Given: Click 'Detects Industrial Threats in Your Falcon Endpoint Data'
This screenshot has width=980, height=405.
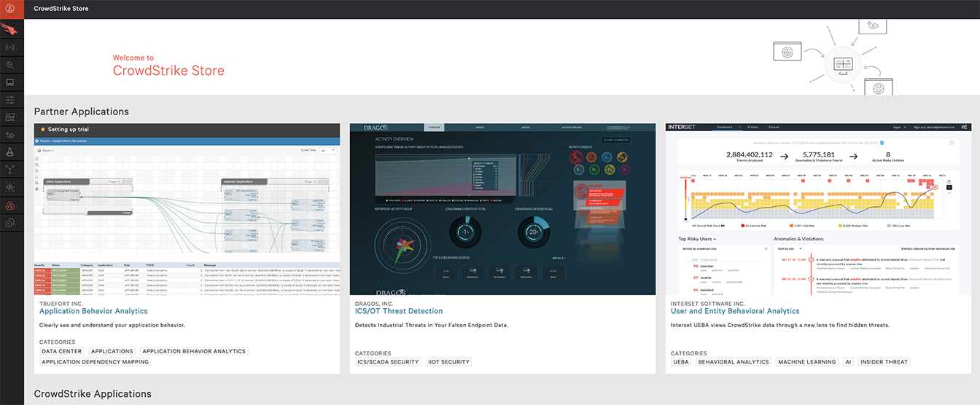Looking at the screenshot, I should tap(432, 325).
